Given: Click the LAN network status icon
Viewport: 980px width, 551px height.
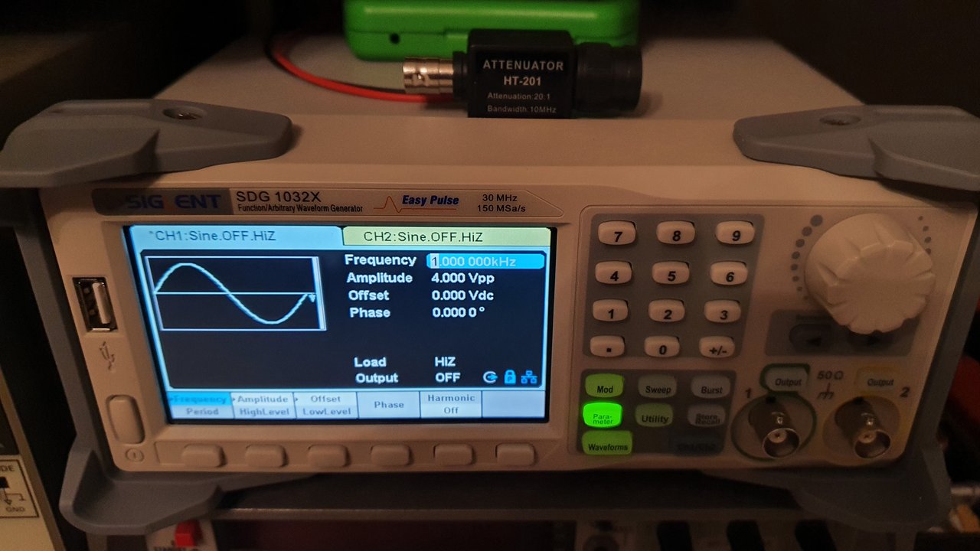Looking at the screenshot, I should [x=529, y=377].
